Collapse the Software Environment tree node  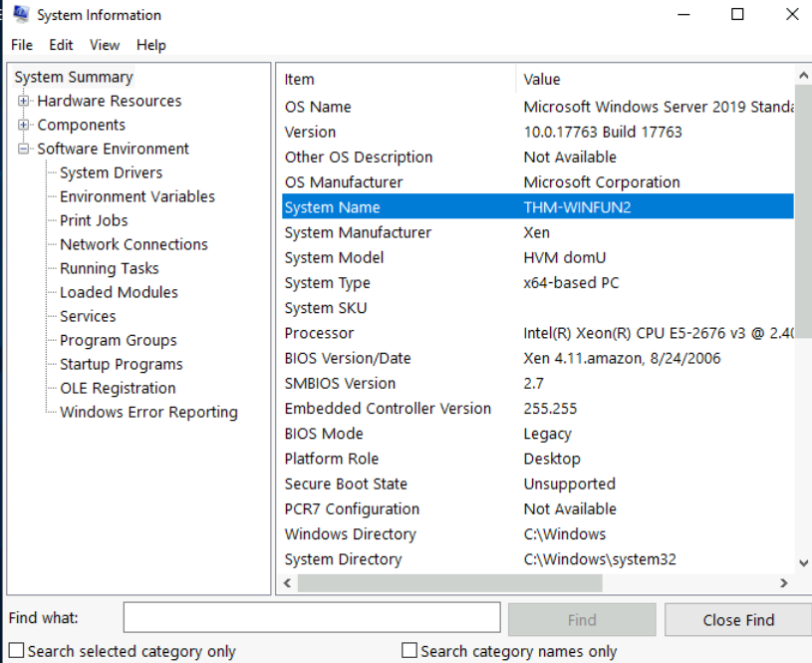click(23, 149)
